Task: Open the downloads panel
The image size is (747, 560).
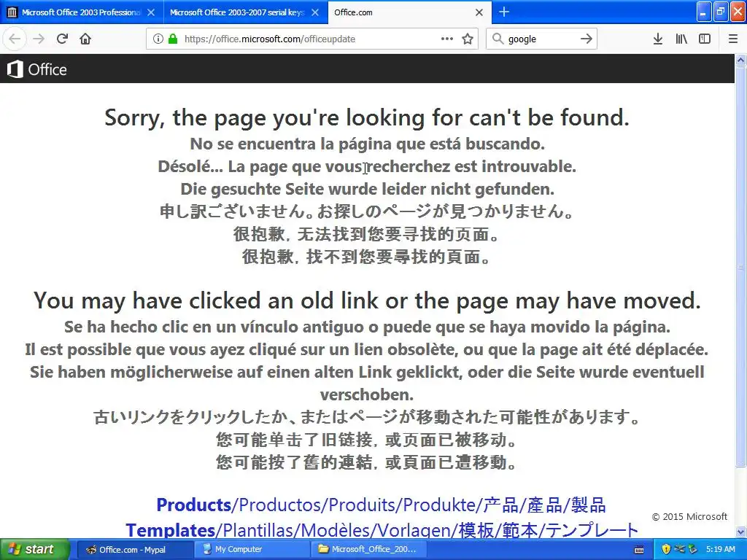Action: tap(657, 39)
